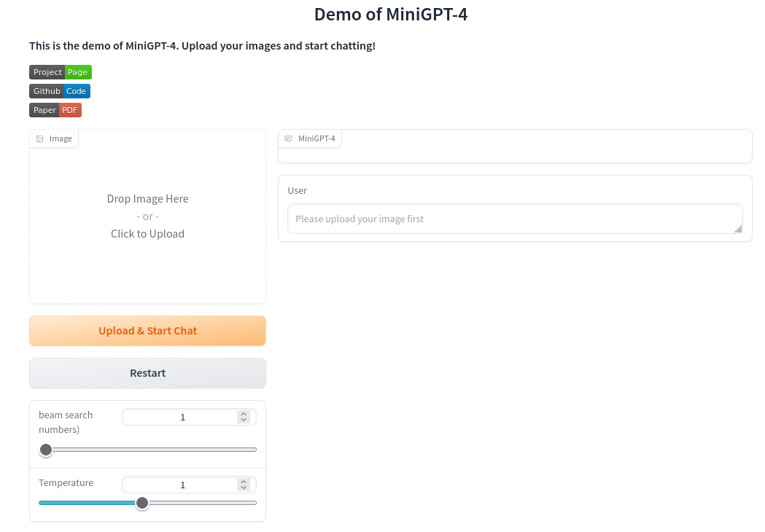Screen dimensions: 765x532
Task: Open the Project Page badge link
Action: click(61, 72)
